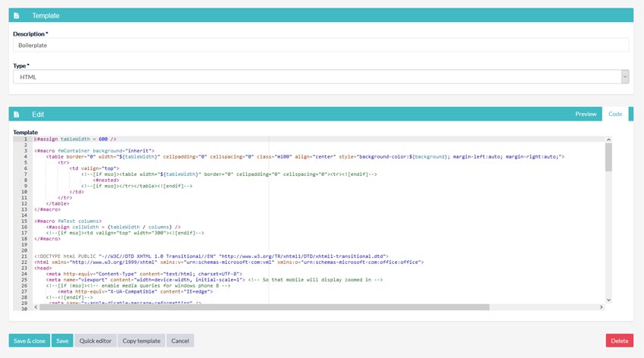Click the horizontal scrollbar right arrow
The height and width of the screenshot is (358, 644).
pyautogui.click(x=602, y=307)
